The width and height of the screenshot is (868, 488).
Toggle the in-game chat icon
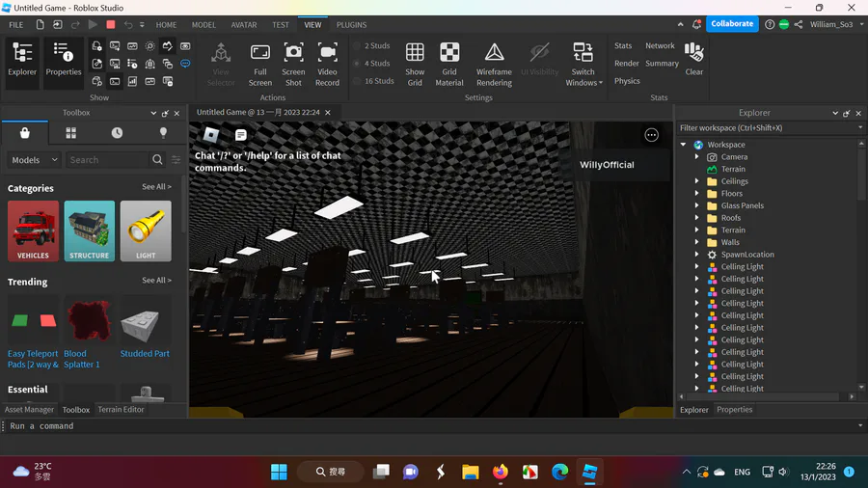(x=240, y=135)
